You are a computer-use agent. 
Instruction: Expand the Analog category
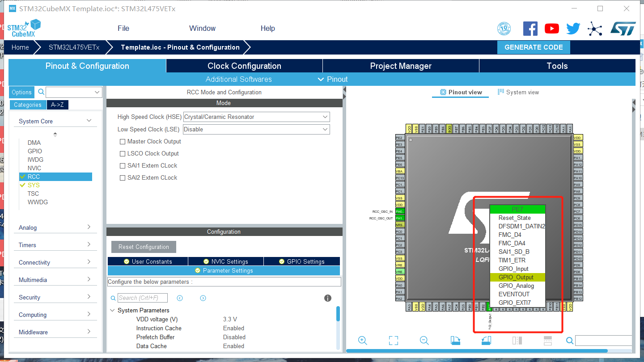pyautogui.click(x=89, y=227)
